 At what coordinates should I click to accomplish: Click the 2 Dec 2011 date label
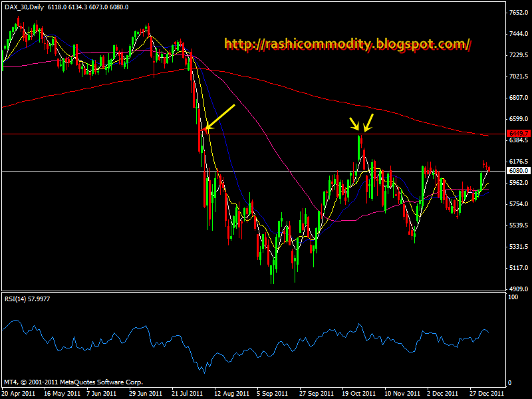(442, 394)
